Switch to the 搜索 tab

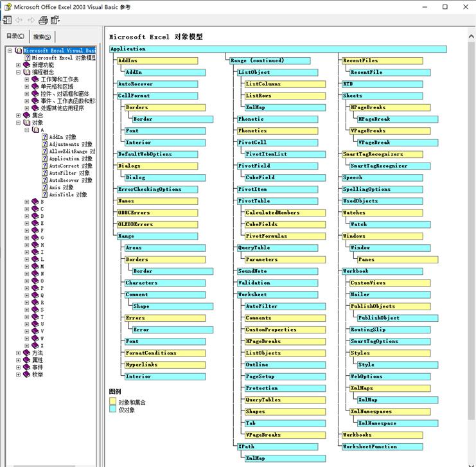[42, 37]
